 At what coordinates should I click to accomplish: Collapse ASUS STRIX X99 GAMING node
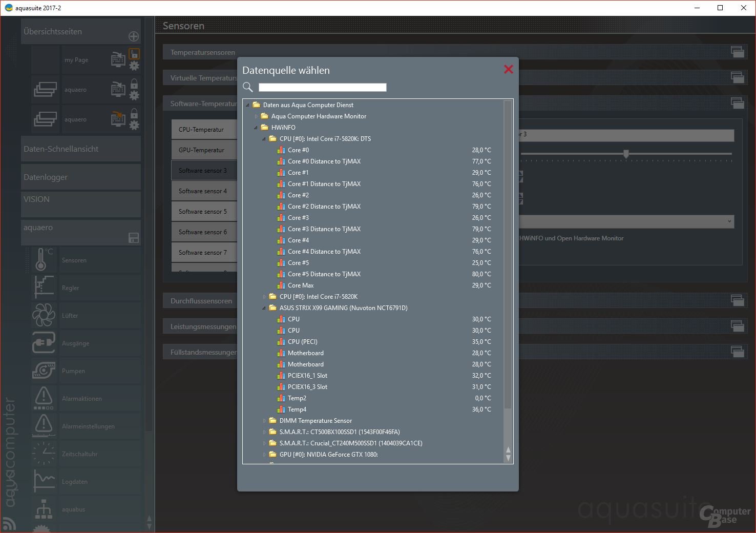264,308
